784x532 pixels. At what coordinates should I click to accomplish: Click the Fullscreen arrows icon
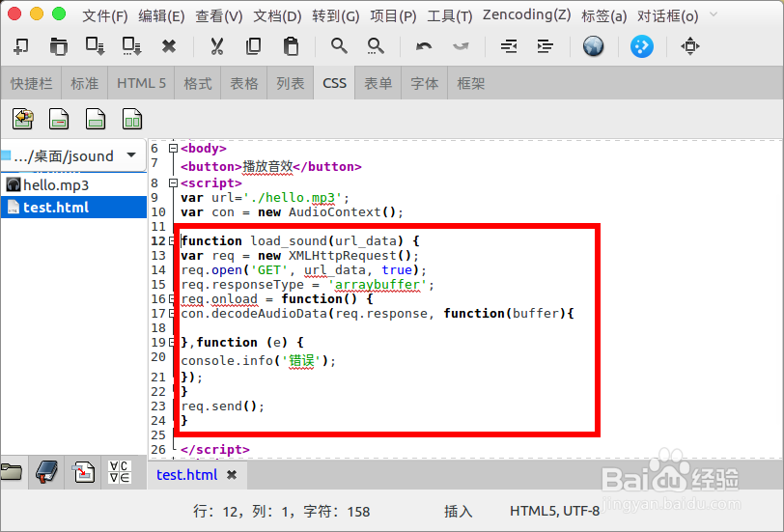coord(690,46)
